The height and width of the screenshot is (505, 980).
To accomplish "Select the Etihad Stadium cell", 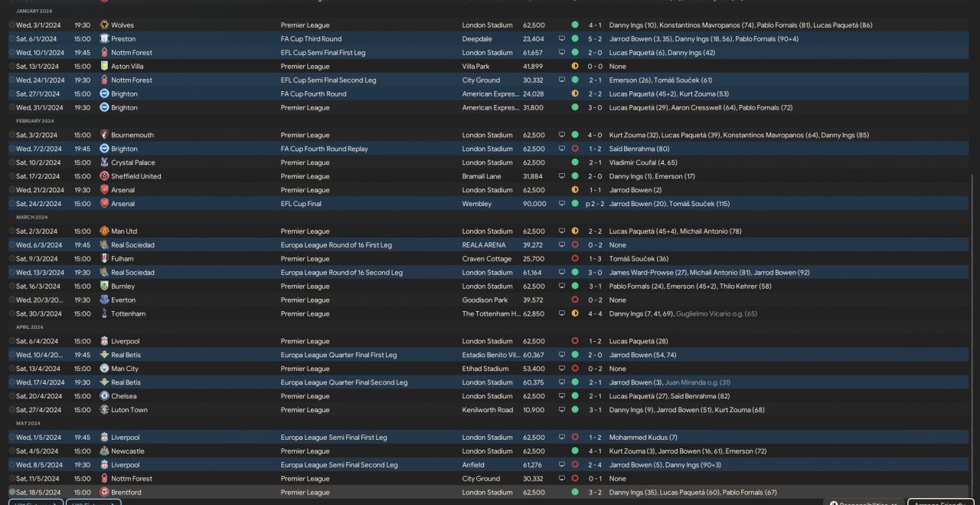I will point(485,369).
